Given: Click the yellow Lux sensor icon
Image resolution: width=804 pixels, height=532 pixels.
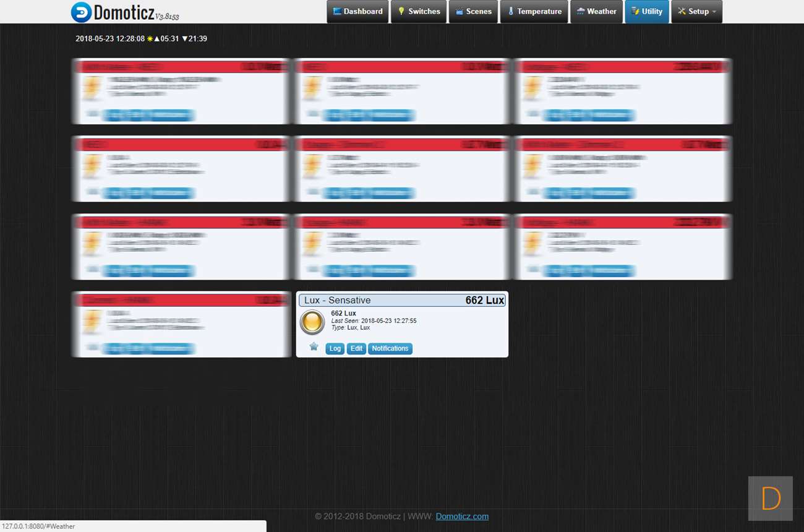Looking at the screenshot, I should (x=312, y=322).
